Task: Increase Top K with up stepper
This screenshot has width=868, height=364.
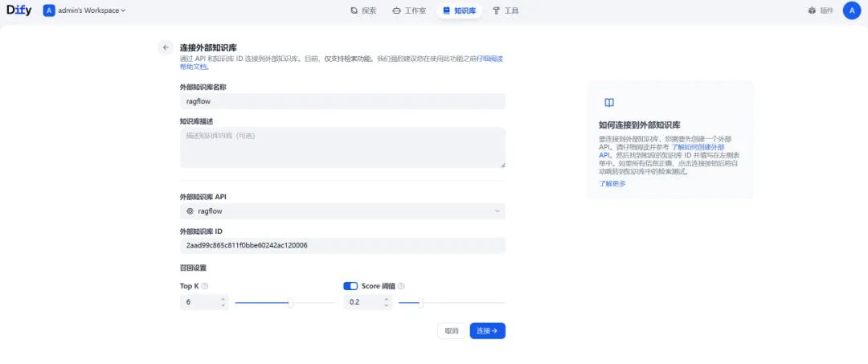Action: [223, 299]
